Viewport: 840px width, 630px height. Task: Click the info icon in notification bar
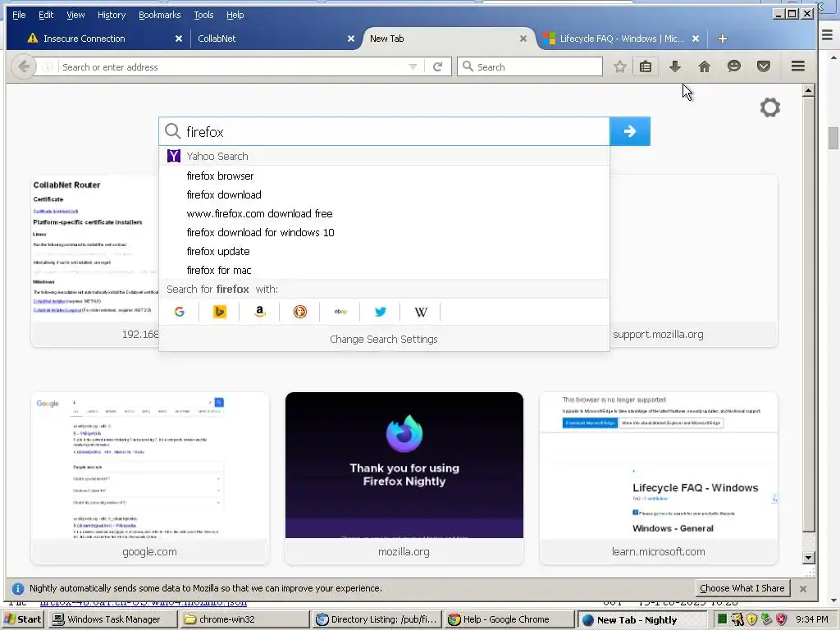[18, 588]
